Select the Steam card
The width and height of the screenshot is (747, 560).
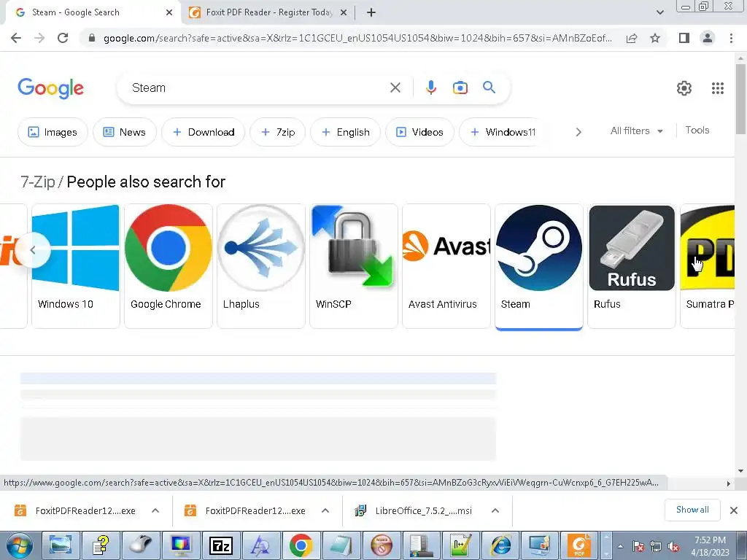(x=539, y=265)
